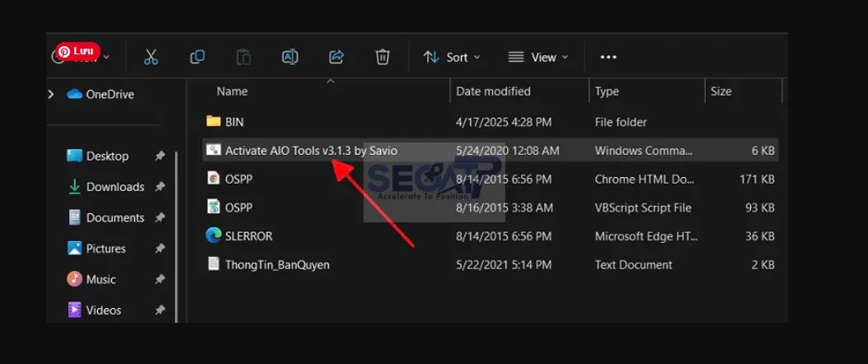Open the View dropdown menu
Screen dimensions: 868x364
coord(538,57)
